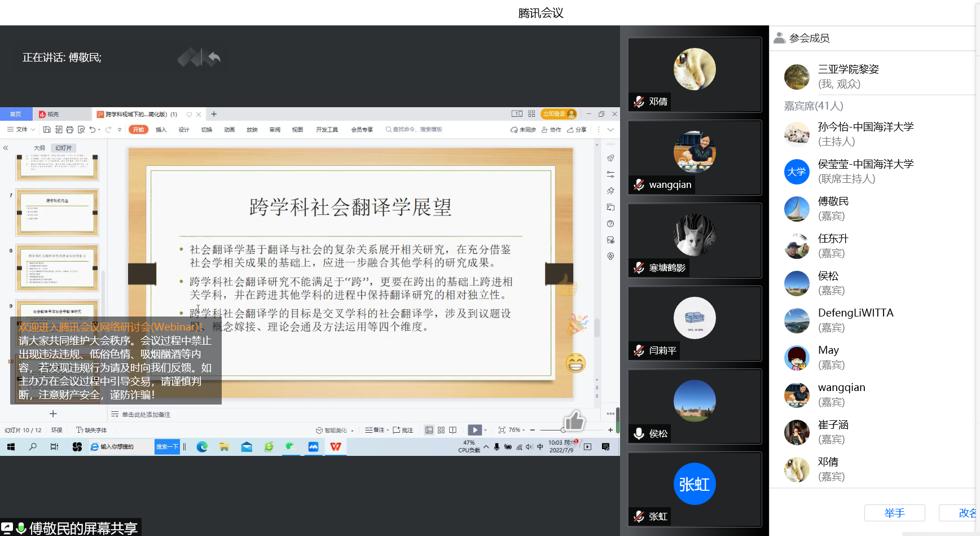Screen dimensions: 980x536
Task: Add a new WPS document tab
Action: [214, 114]
